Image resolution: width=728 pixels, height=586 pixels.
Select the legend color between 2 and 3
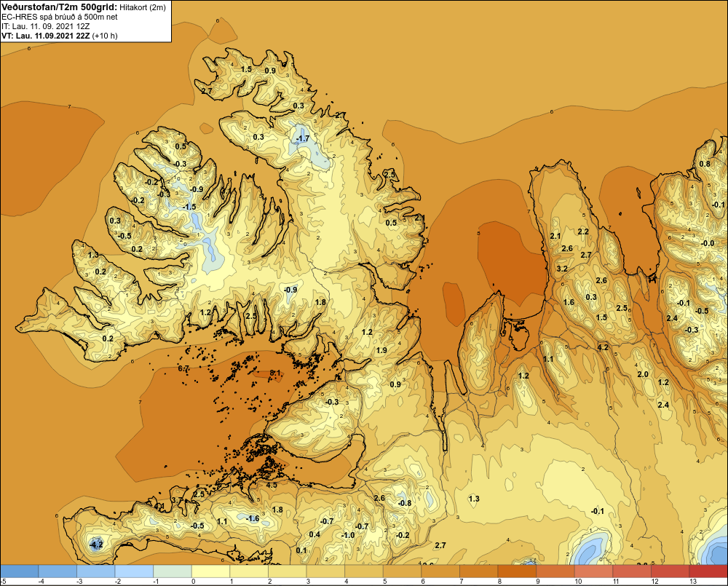pos(288,571)
